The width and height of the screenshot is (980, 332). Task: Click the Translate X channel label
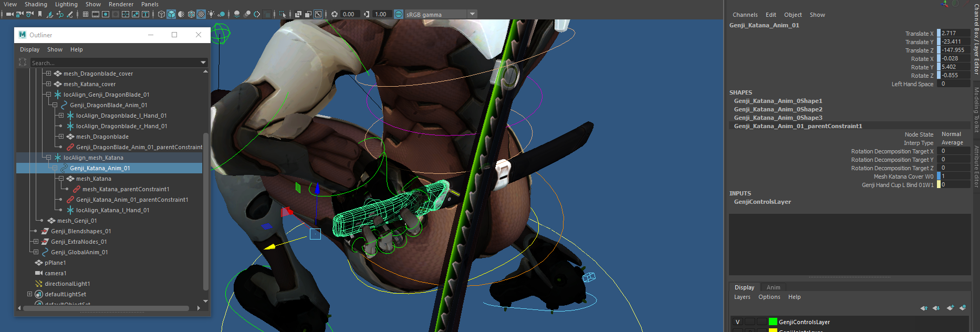[919, 34]
